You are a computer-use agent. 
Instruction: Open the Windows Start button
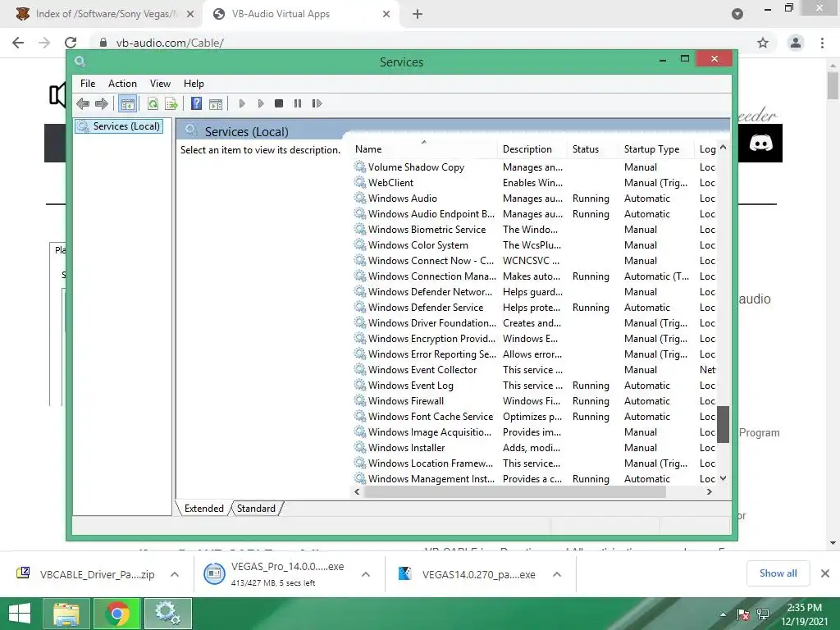[x=20, y=614]
